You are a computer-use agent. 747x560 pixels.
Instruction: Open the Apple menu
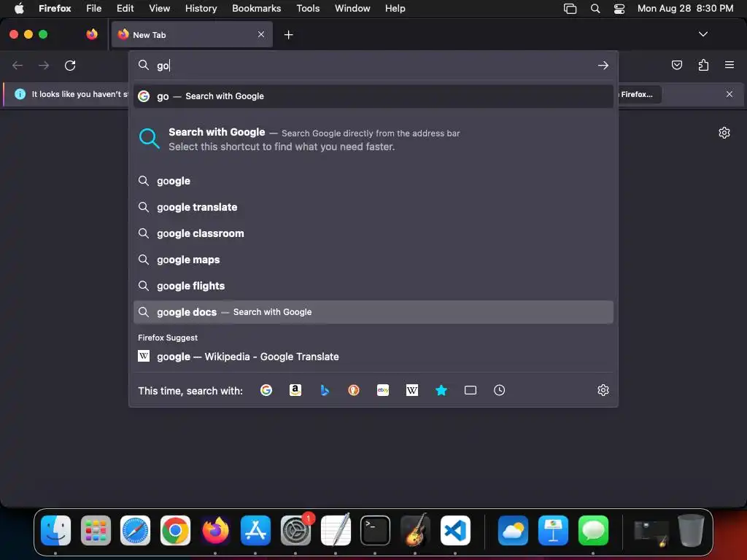[x=19, y=9]
